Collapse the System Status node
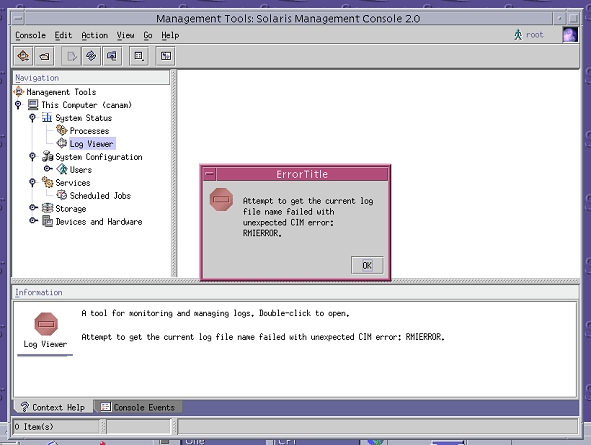The width and height of the screenshot is (591, 445). click(32, 118)
